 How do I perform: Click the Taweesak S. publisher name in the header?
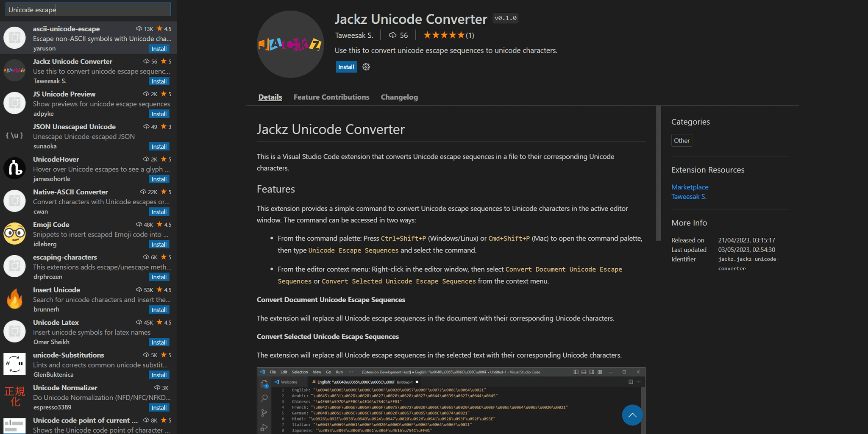[354, 35]
